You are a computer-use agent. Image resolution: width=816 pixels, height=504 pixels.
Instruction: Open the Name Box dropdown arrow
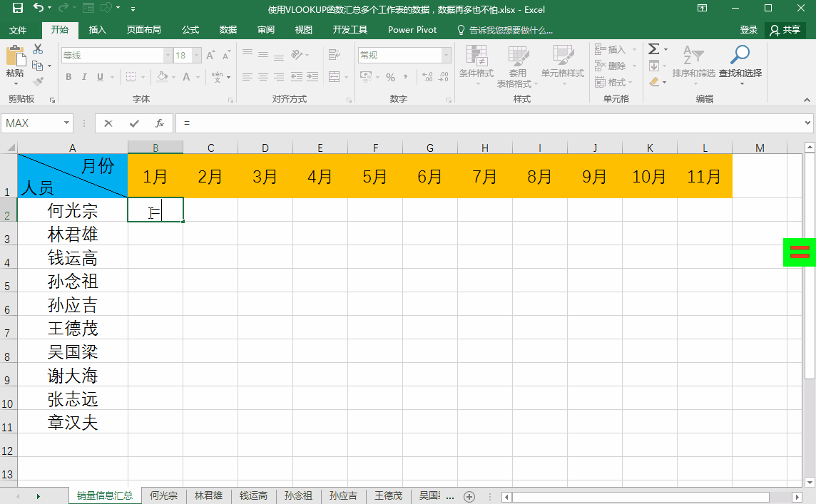[x=66, y=123]
